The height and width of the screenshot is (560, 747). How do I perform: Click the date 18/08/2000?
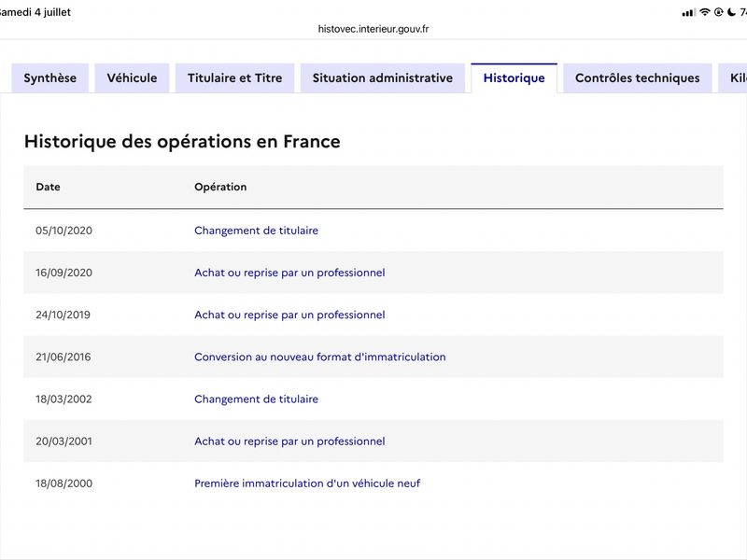tap(63, 483)
